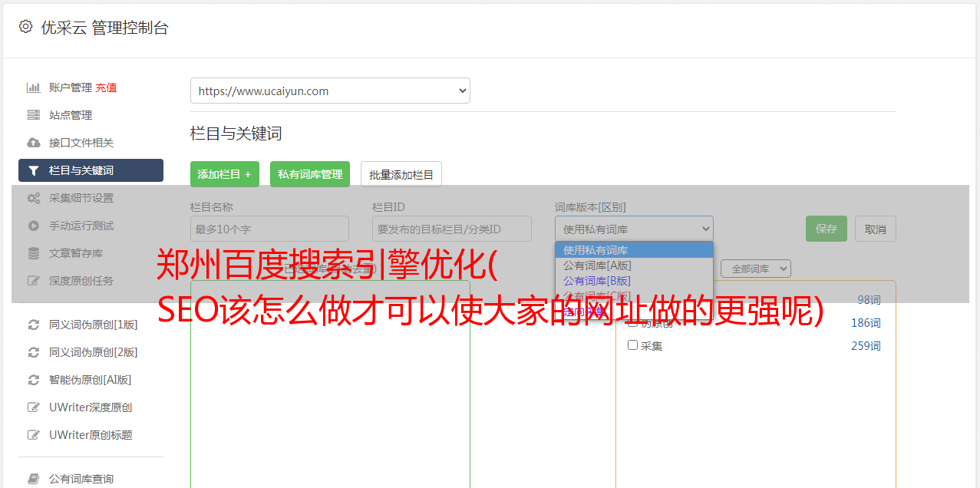Choose 公有词库[C版] option in list
This screenshot has height=488, width=980.
point(634,296)
